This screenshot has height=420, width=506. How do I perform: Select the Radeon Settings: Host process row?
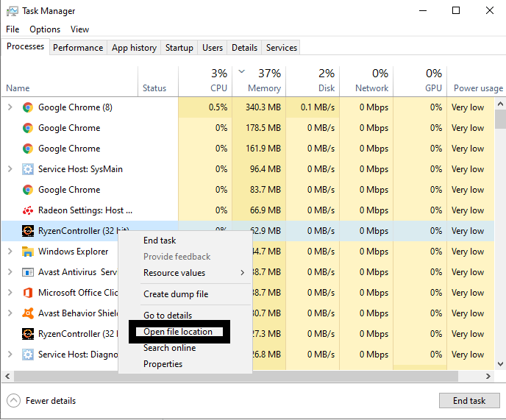pyautogui.click(x=248, y=210)
